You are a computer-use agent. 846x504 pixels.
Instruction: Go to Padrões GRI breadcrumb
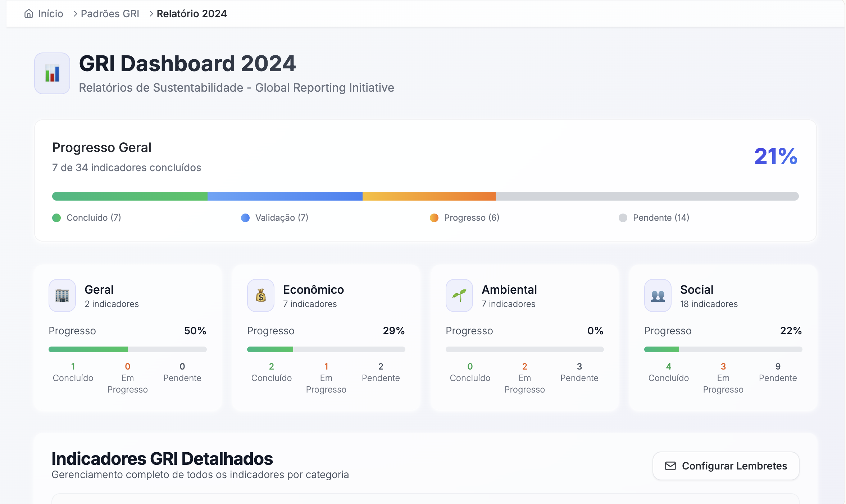[110, 14]
